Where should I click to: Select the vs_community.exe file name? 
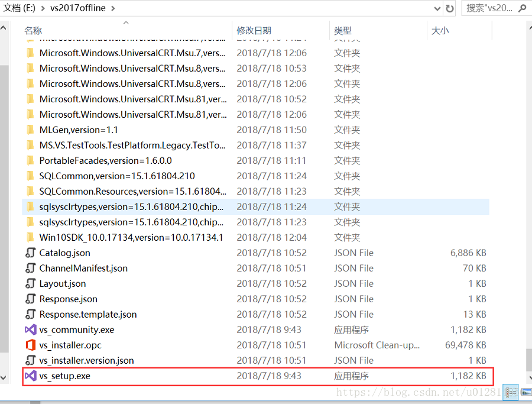[x=77, y=329]
